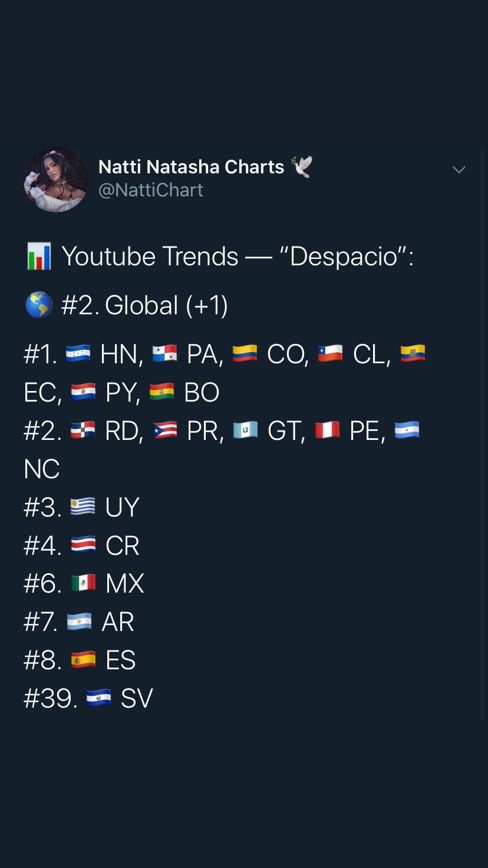This screenshot has height=868, width=488.
Task: Click the "#2. Global (+1)" line
Action: pos(144,305)
